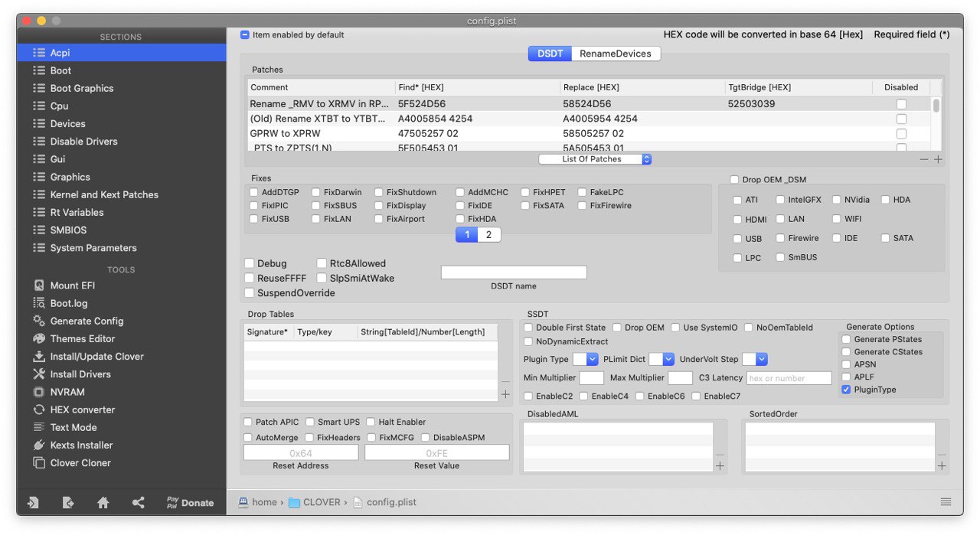Click the PayPal Donate button
Screen dimensions: 980x535
(x=191, y=503)
